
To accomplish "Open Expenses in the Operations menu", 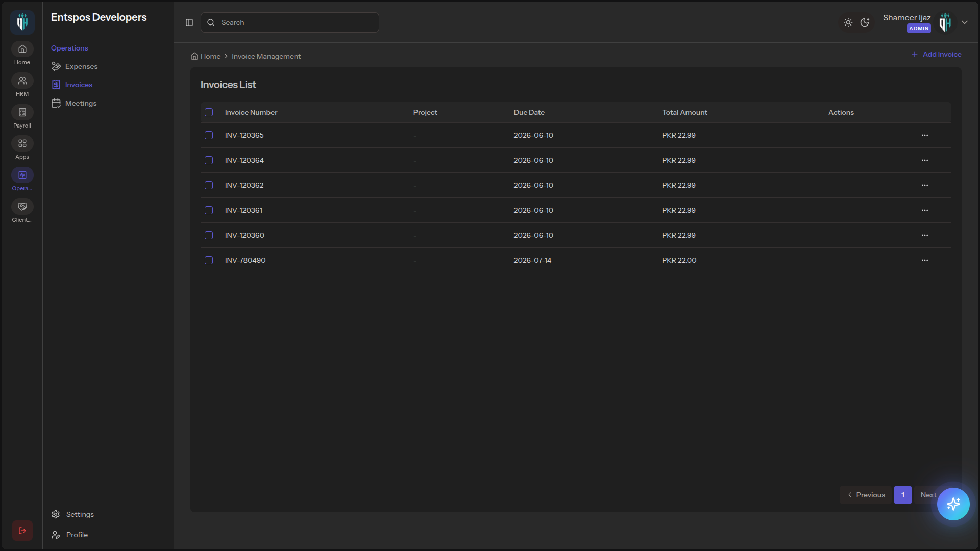I will [x=75, y=66].
